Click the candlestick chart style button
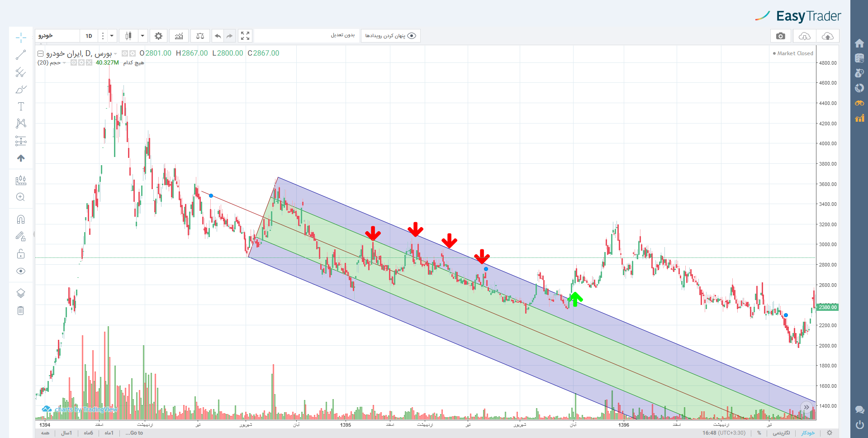 [x=128, y=36]
